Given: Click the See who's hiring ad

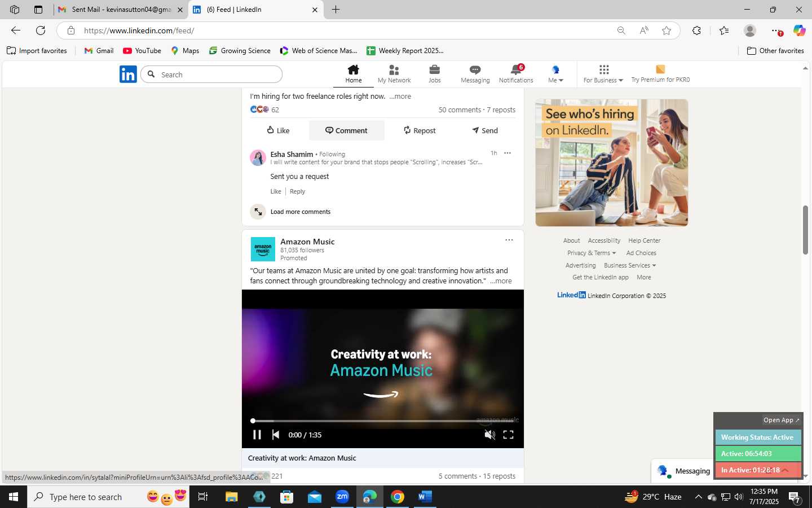Looking at the screenshot, I should pyautogui.click(x=612, y=163).
